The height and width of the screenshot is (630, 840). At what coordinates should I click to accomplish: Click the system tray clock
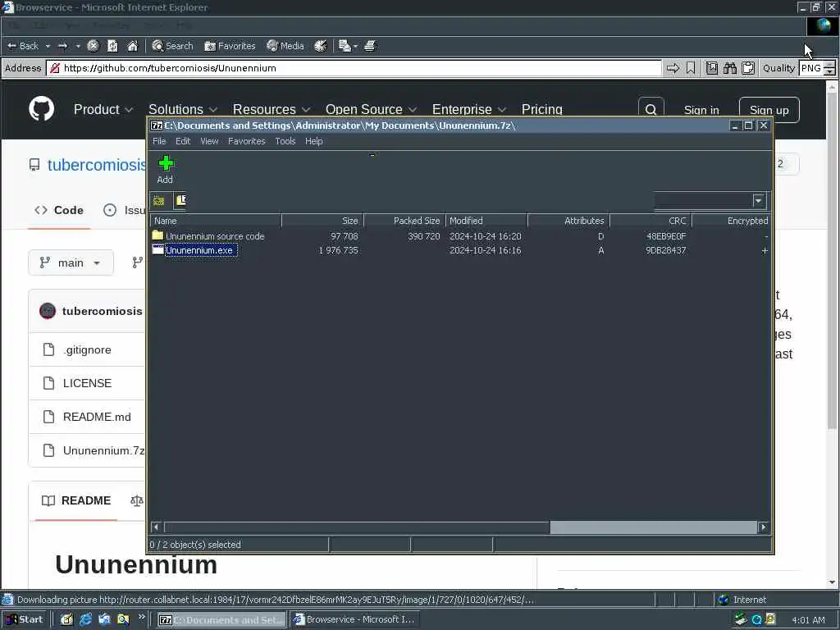point(808,620)
